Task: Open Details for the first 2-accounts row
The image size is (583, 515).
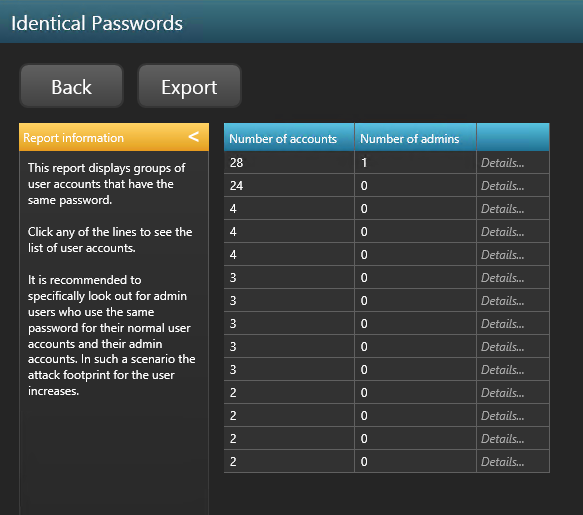Action: (502, 393)
